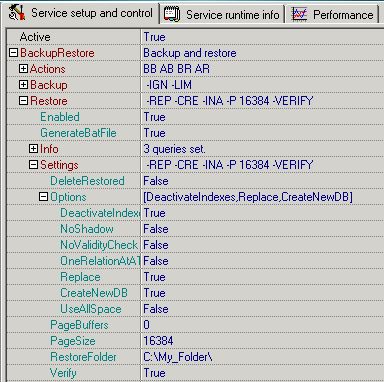
Task: Click the Verify value True
Action: tap(154, 373)
